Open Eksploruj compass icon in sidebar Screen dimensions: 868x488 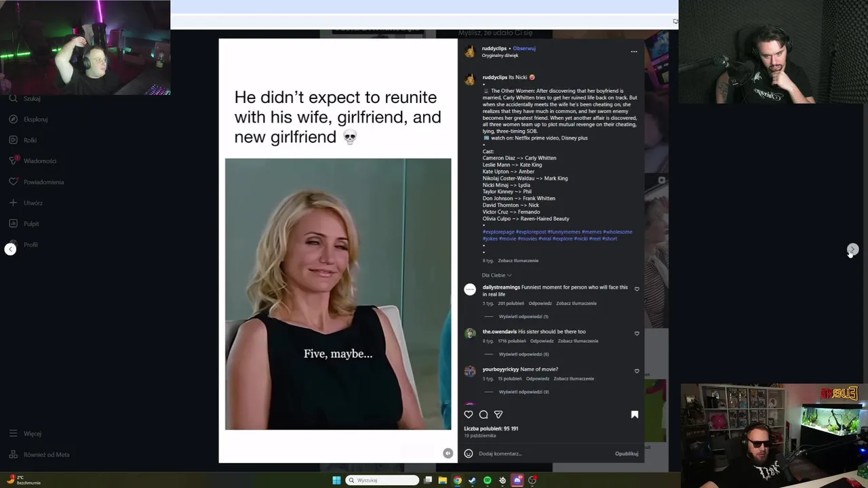click(13, 119)
